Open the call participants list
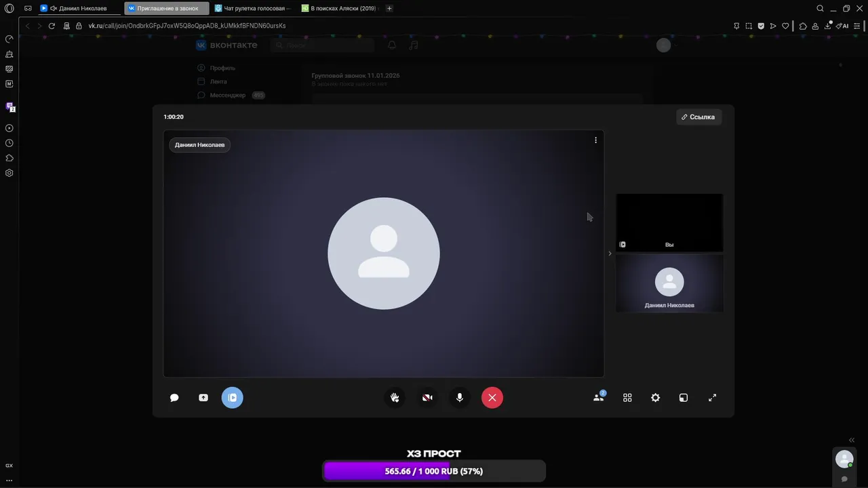This screenshot has width=868, height=488. tap(599, 398)
